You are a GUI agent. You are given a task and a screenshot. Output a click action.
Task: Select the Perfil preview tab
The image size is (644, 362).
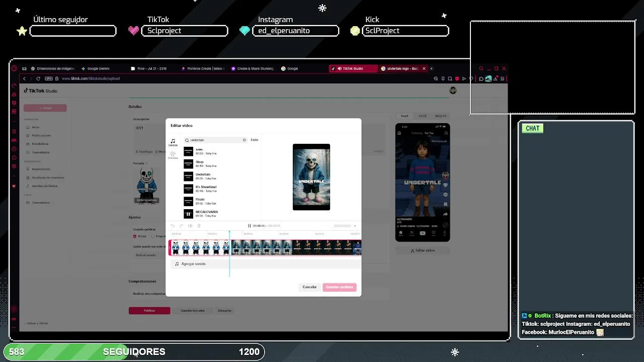point(423,116)
